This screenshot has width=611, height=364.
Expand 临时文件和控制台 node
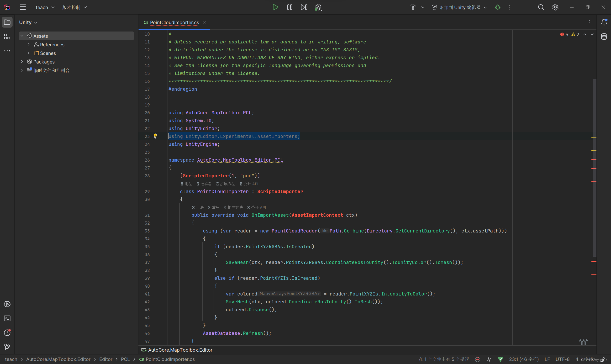[x=22, y=70]
